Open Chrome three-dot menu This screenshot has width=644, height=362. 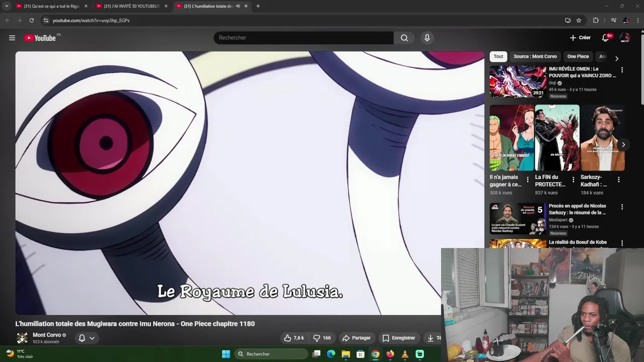pyautogui.click(x=638, y=20)
